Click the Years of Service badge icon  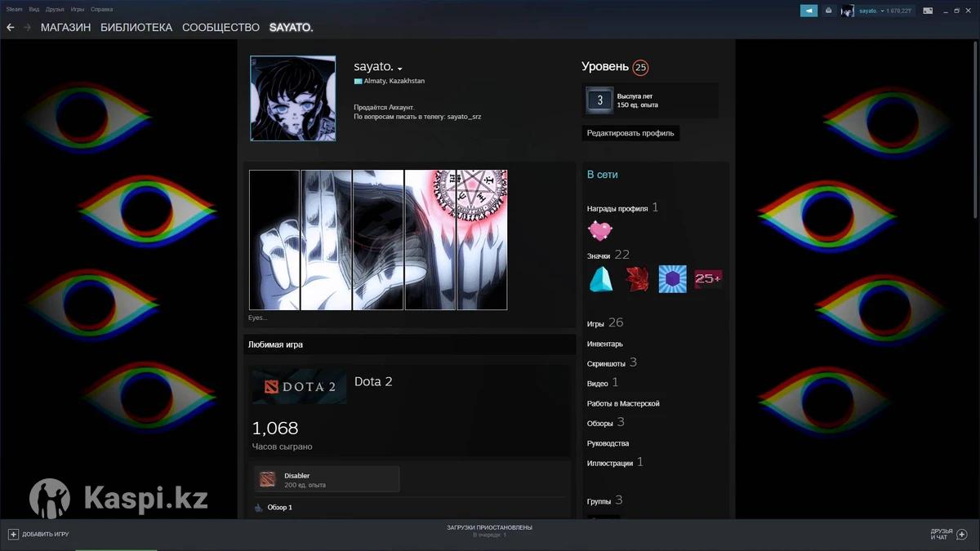600,100
